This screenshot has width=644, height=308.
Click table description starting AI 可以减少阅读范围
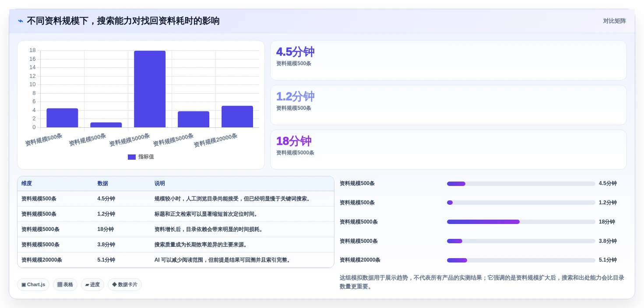coord(223,260)
